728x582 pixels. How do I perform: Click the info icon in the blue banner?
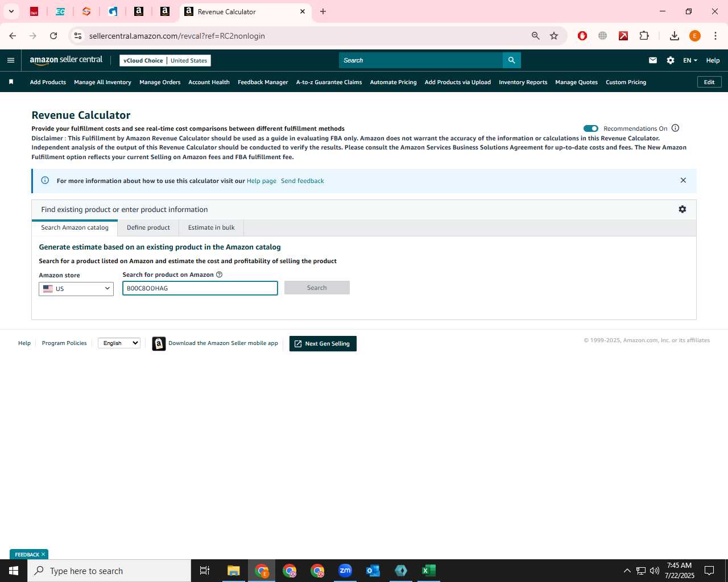point(45,180)
